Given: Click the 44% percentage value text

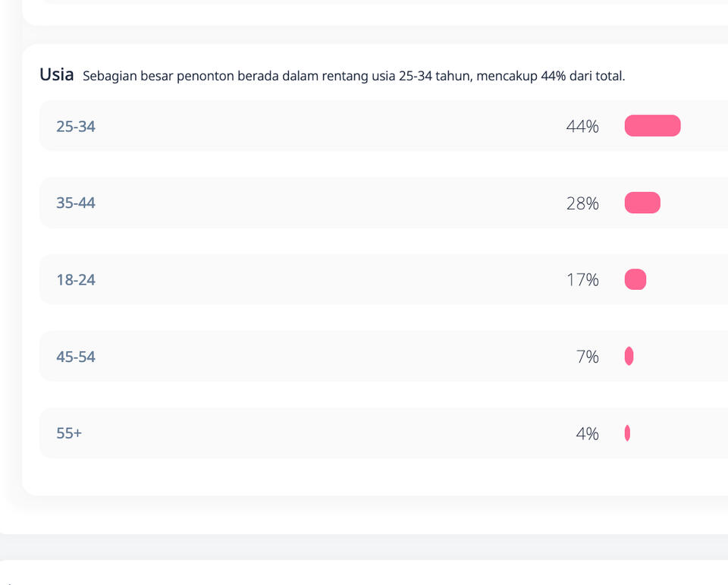Looking at the screenshot, I should 582,127.
